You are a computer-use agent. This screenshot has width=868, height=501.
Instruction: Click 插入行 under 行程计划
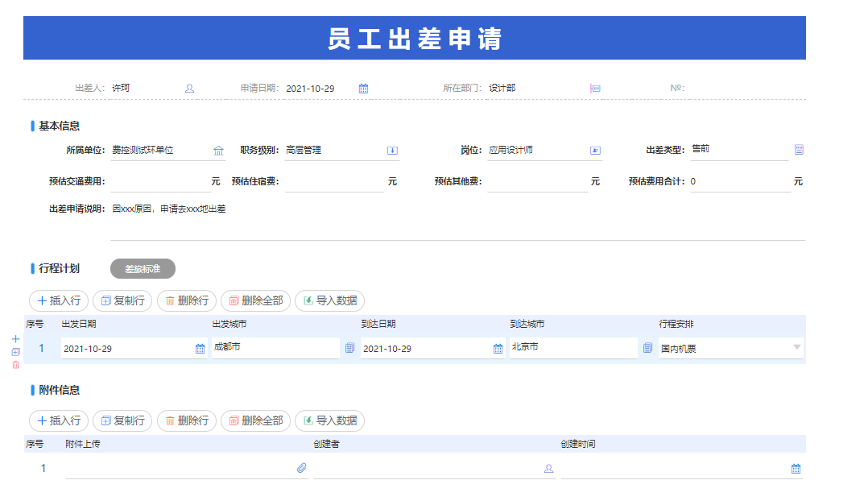(x=59, y=300)
